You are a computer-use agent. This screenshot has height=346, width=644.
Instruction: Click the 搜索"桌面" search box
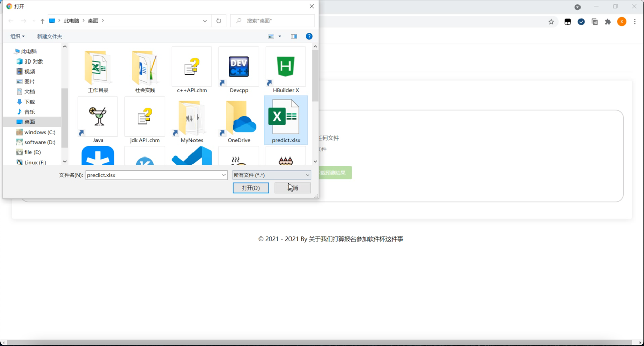(x=273, y=21)
